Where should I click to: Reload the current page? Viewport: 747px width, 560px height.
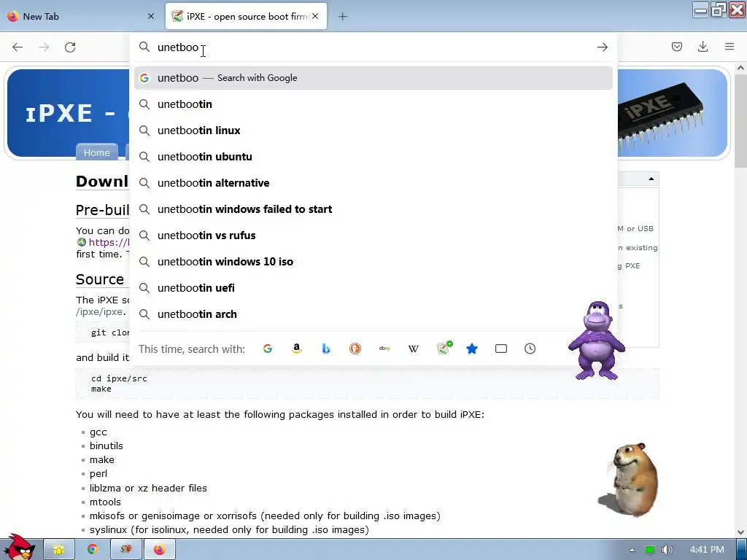tap(70, 47)
